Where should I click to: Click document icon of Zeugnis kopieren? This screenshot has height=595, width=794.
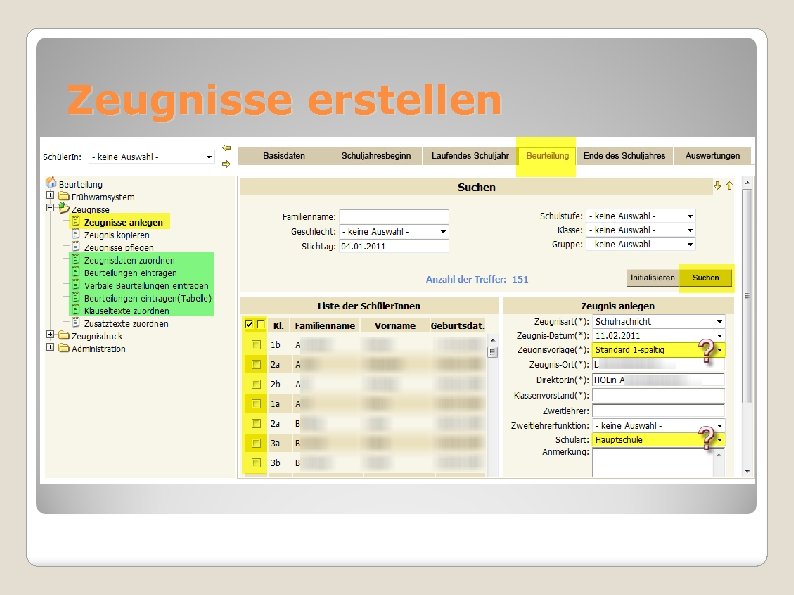pyautogui.click(x=76, y=234)
